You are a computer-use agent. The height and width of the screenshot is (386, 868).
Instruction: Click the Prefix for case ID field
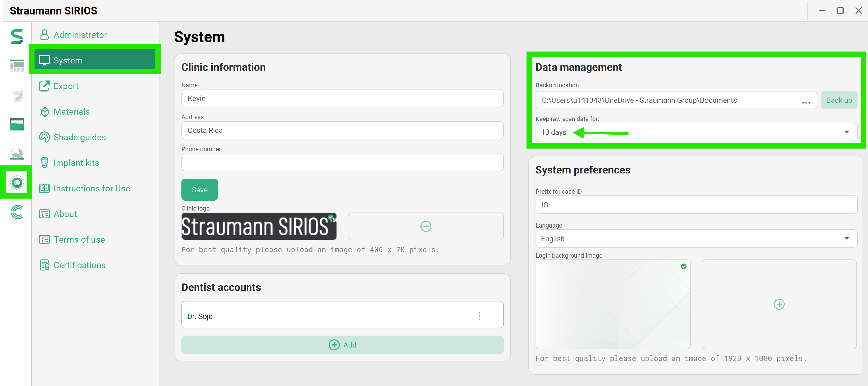(696, 205)
